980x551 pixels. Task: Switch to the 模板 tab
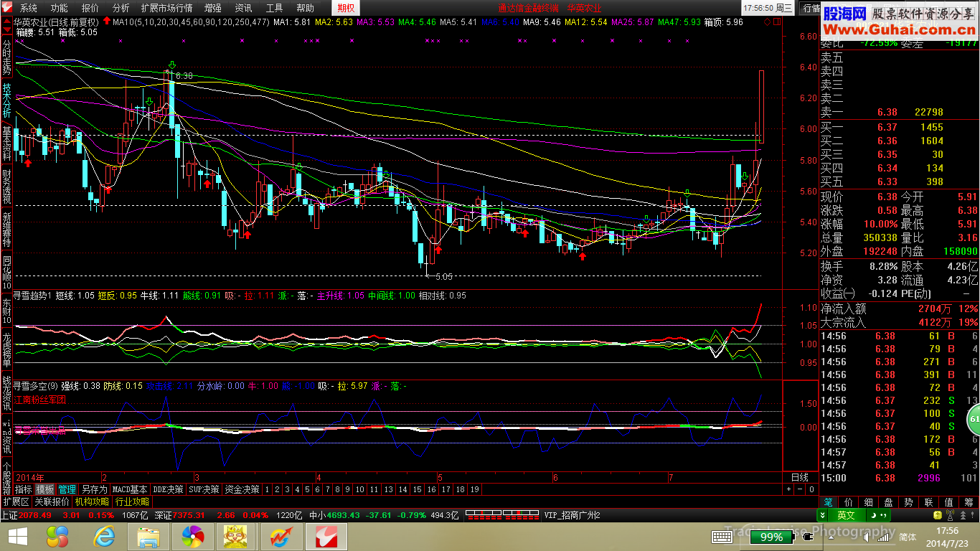(45, 489)
